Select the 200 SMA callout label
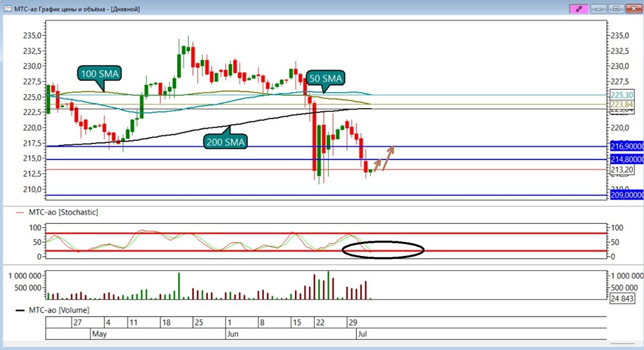This screenshot has width=644, height=350. click(225, 142)
